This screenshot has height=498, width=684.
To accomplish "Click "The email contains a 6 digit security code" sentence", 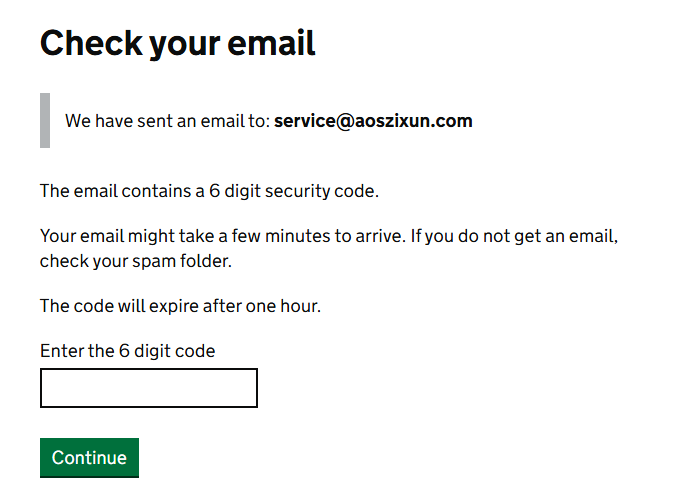I will tap(209, 191).
